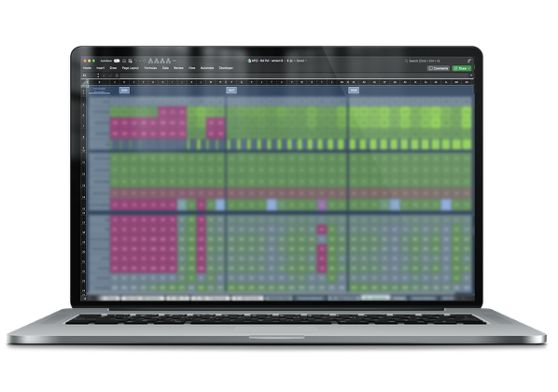This screenshot has height=392, width=558.
Task: Open the Name Box stepper dropdown
Action: pyautogui.click(x=98, y=76)
